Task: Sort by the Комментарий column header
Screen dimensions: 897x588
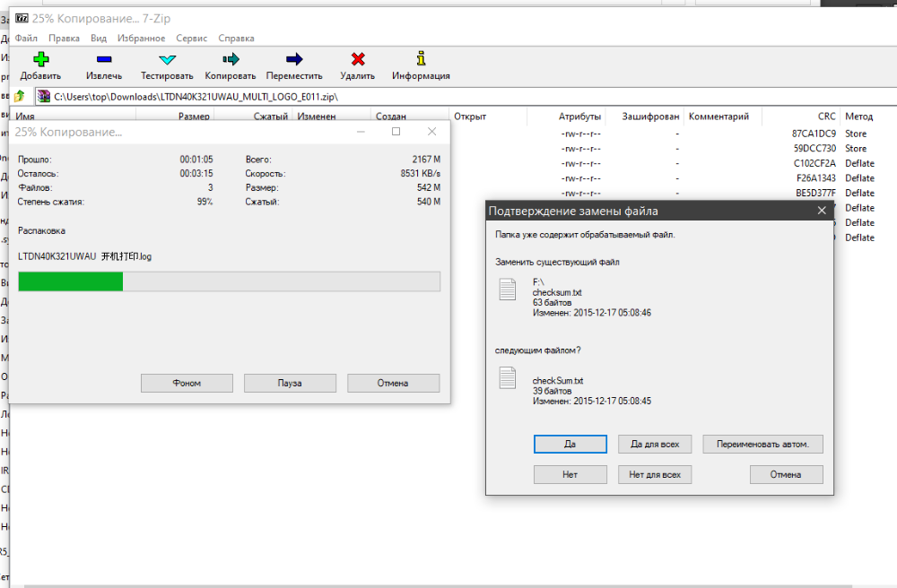Action: (x=718, y=117)
